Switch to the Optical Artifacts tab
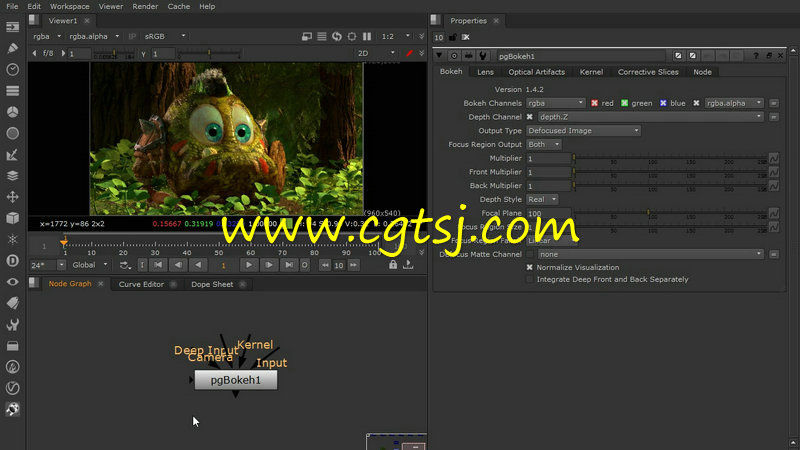Image resolution: width=800 pixels, height=450 pixels. pos(536,72)
